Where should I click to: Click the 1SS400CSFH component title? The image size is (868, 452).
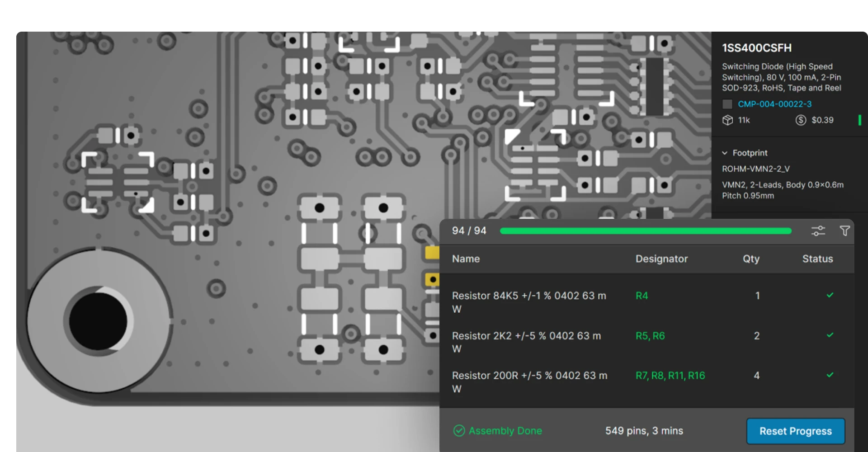(x=757, y=48)
